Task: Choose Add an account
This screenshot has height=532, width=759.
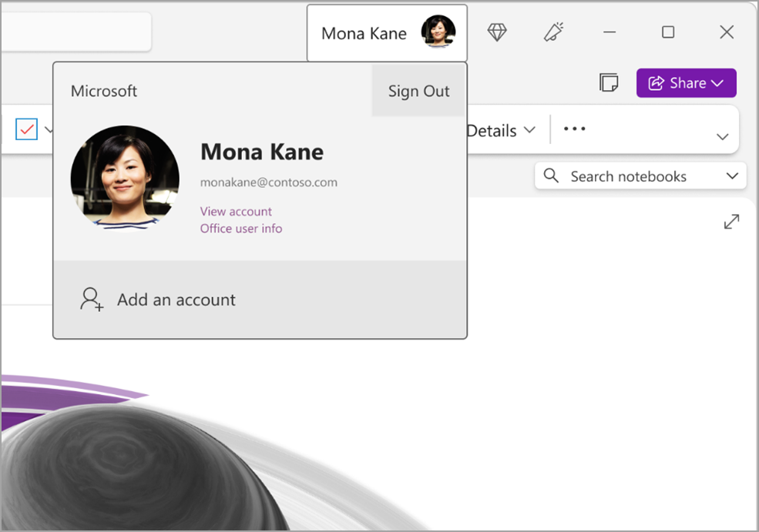Action: coord(176,299)
